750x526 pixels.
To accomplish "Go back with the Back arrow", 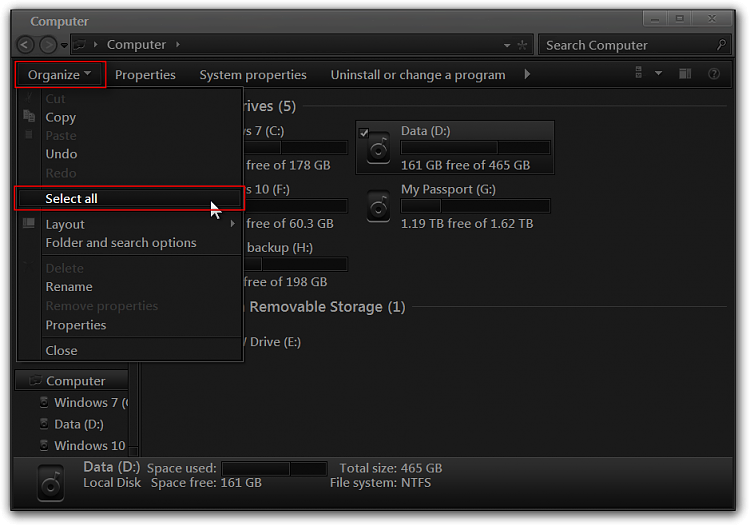I will pyautogui.click(x=25, y=45).
